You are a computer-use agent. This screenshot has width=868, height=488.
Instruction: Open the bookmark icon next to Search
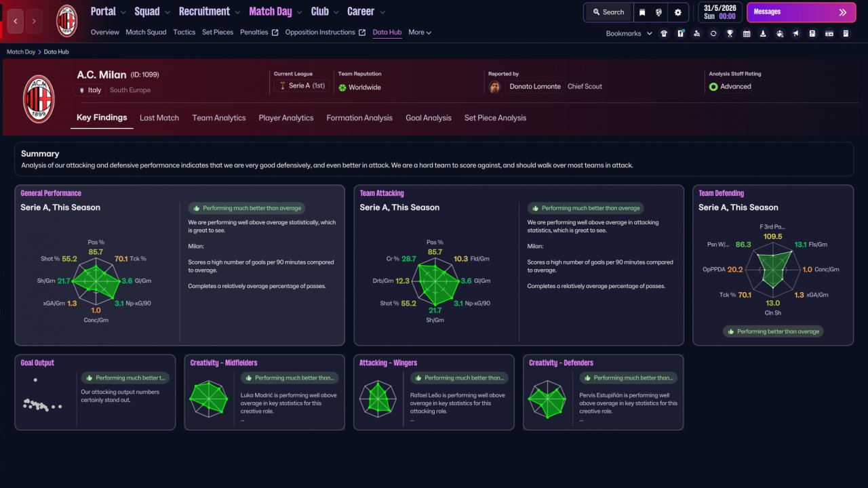point(642,12)
